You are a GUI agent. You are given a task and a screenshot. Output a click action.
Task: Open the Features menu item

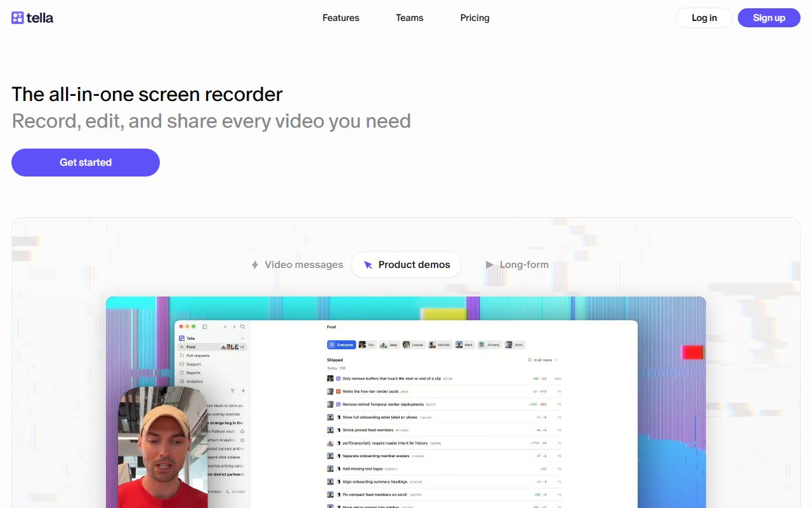(341, 18)
